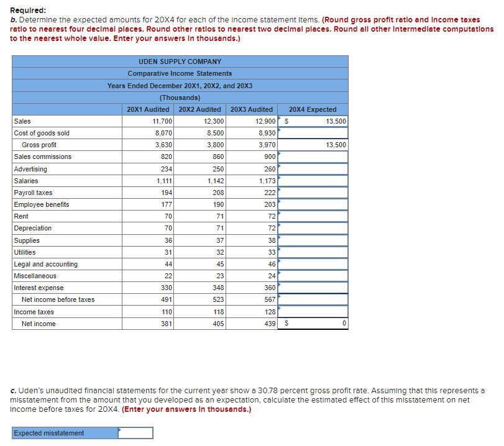Viewport: 504px width, 446px height.
Task: Click the 20X4 Expected Utilities field
Action: pos(313,252)
